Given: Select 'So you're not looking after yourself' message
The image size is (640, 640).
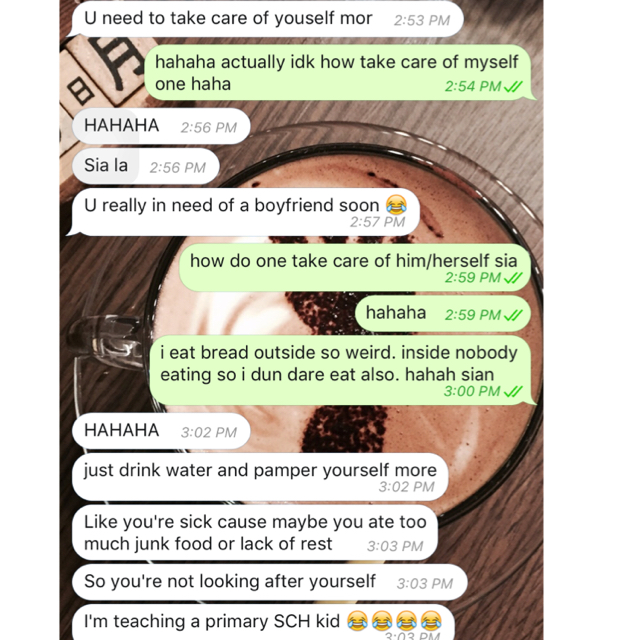Looking at the screenshot, I should (270, 582).
